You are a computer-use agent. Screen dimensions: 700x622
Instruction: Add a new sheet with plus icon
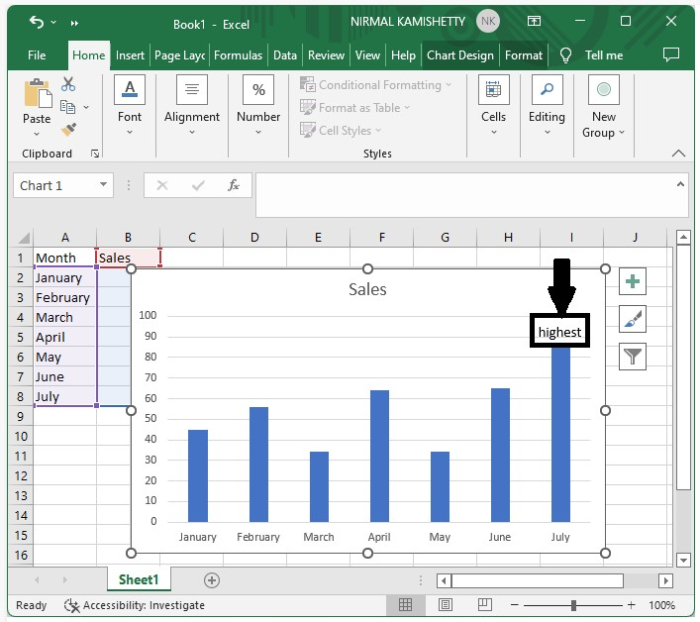(212, 580)
